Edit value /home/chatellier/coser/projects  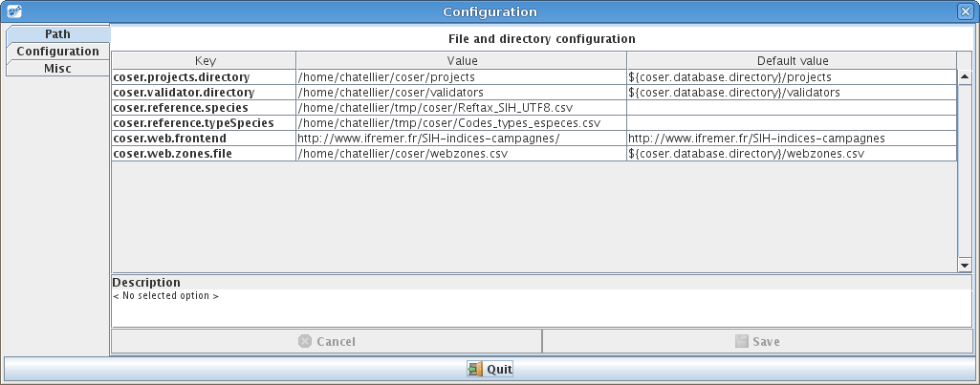pyautogui.click(x=462, y=76)
